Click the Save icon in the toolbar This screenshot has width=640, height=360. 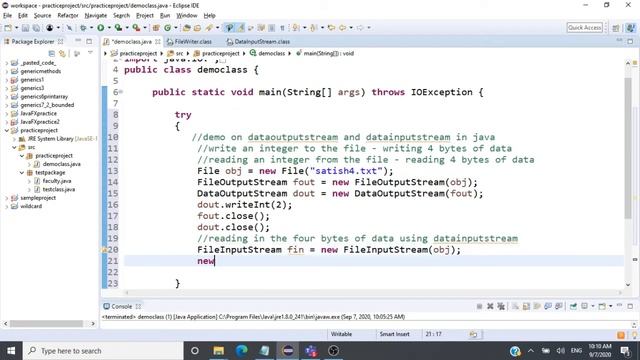pyautogui.click(x=25, y=28)
